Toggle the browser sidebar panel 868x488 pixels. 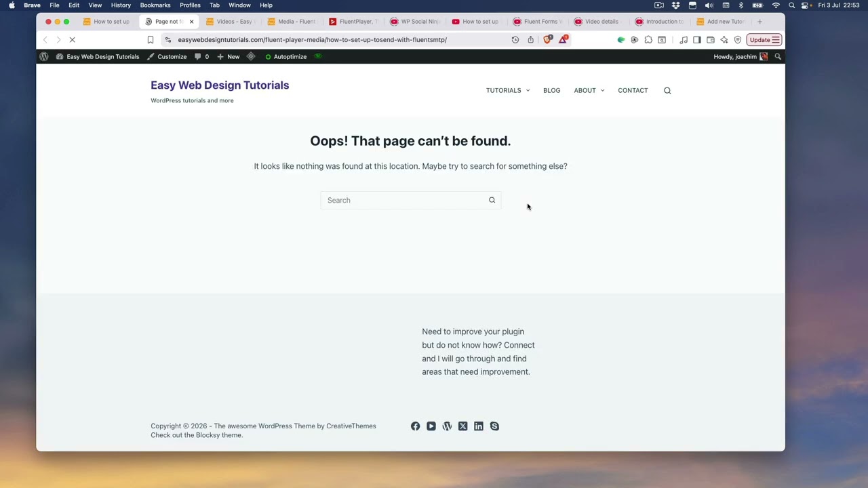click(697, 40)
